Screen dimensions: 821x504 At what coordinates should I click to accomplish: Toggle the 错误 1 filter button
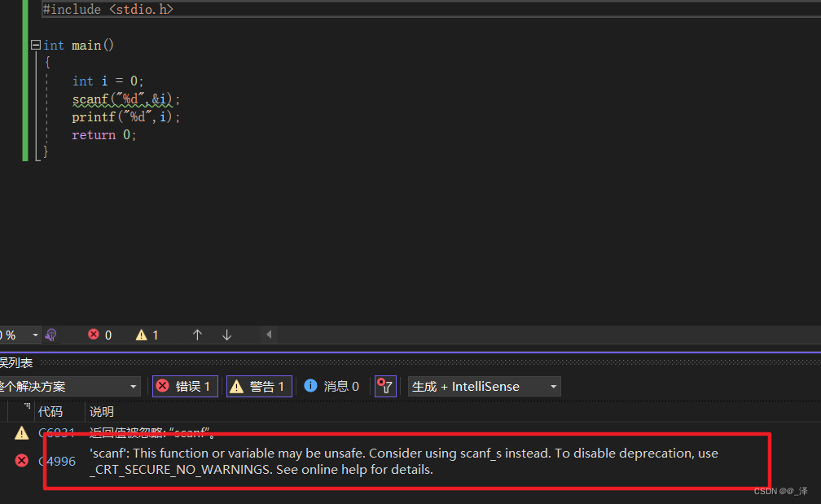[184, 386]
